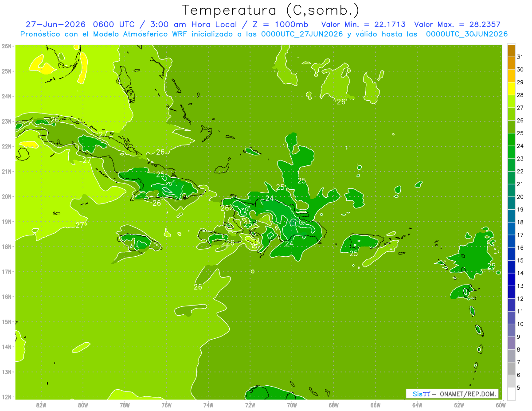
Task: Click the 20N latitude axis label
Action: [7, 196]
